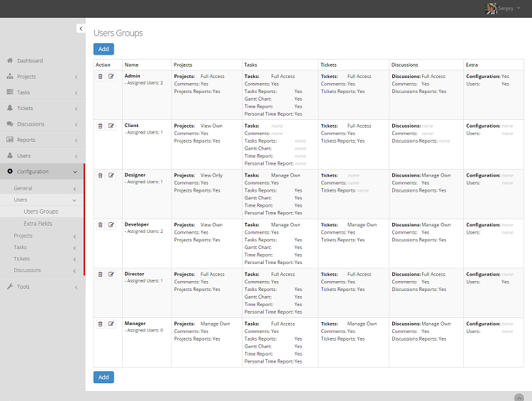Open the Users Groups submenu item
Screen dimensions: 532x401
click(x=40, y=212)
